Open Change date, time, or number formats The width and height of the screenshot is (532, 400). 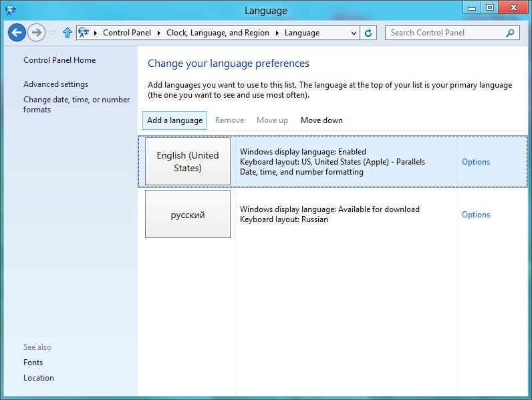click(x=76, y=104)
